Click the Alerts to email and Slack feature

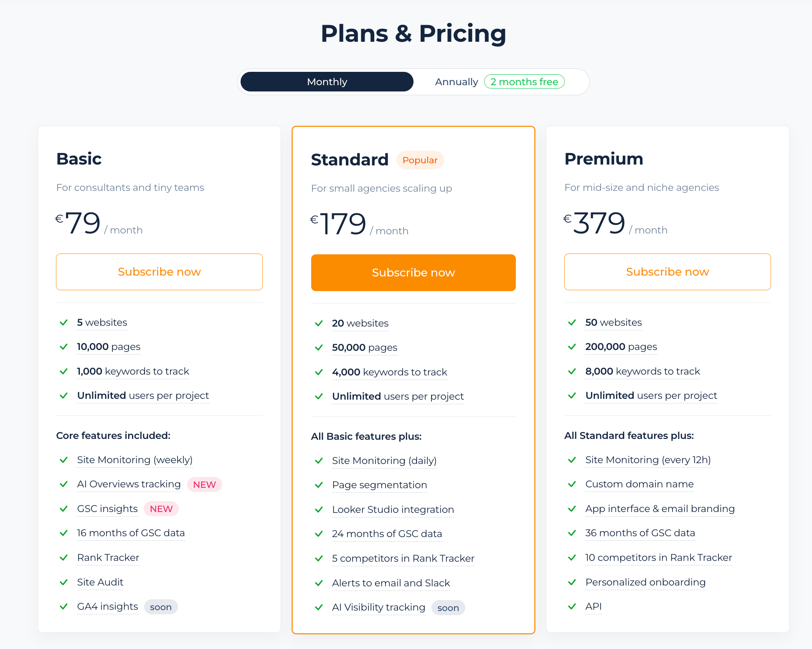pos(391,583)
